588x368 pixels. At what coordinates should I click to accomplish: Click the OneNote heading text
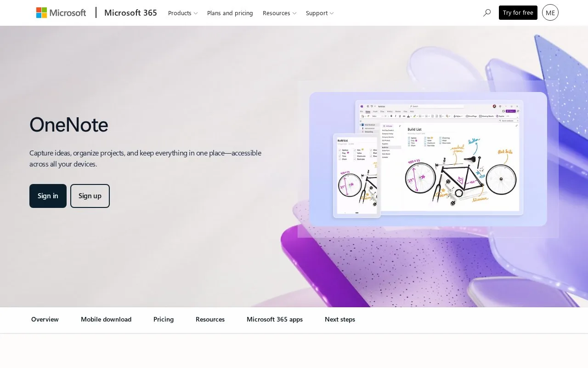tap(69, 124)
